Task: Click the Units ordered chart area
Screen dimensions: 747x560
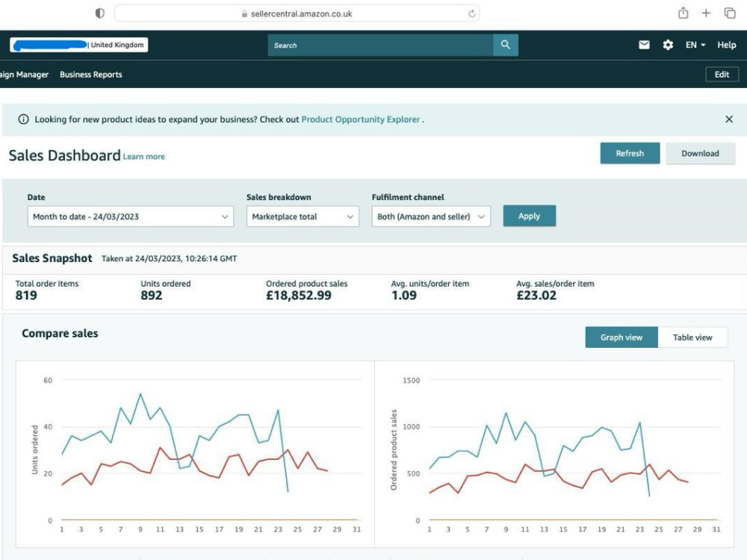Action: coord(195,454)
